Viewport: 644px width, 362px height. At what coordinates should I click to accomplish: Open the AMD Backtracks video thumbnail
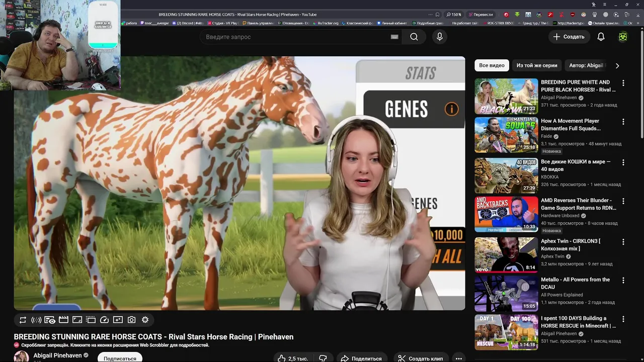[506, 214]
